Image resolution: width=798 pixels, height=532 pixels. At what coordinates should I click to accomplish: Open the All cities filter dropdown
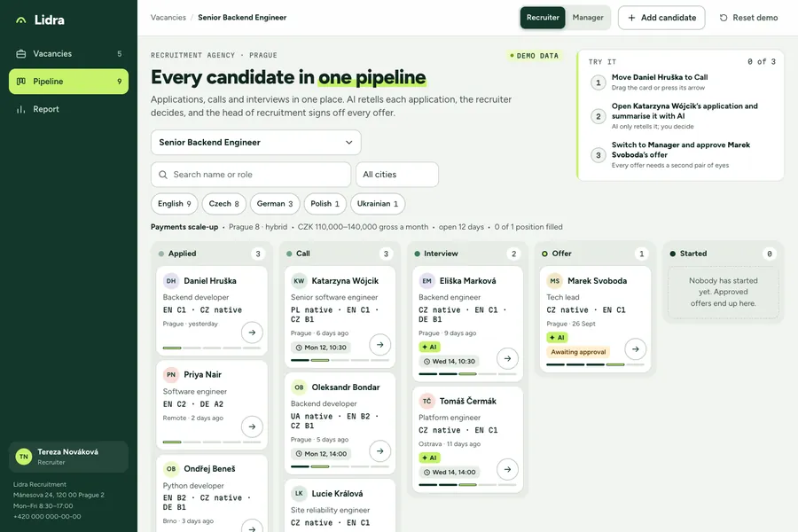point(397,175)
